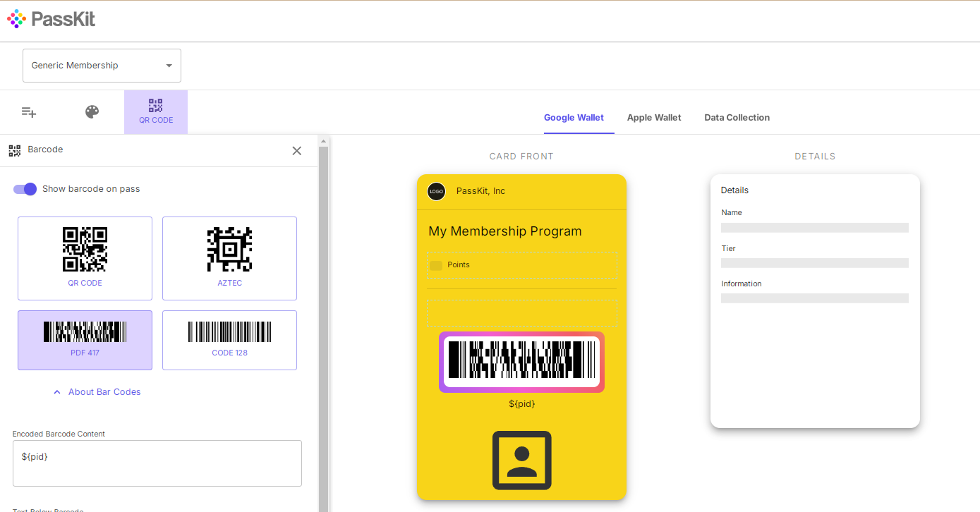Click the Tier field in Details

815,257
